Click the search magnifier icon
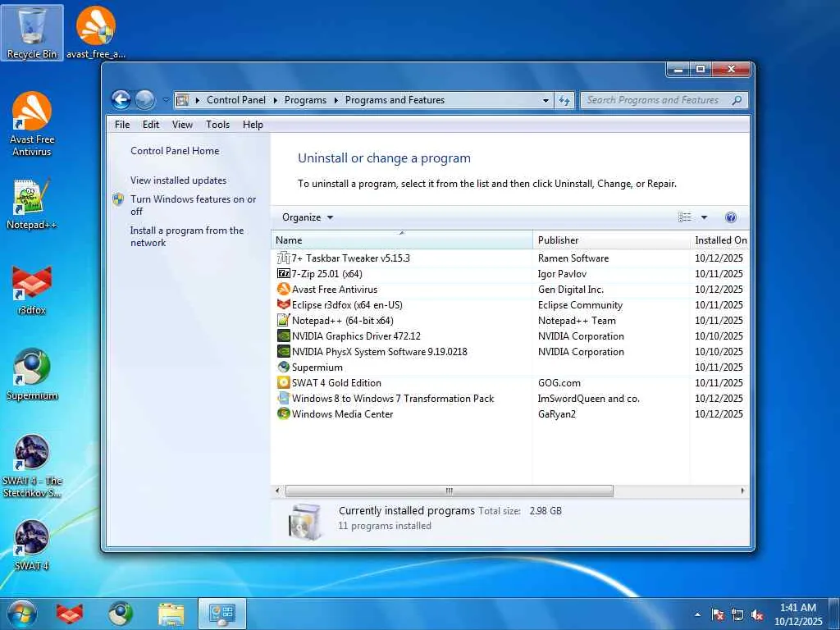 tap(737, 100)
